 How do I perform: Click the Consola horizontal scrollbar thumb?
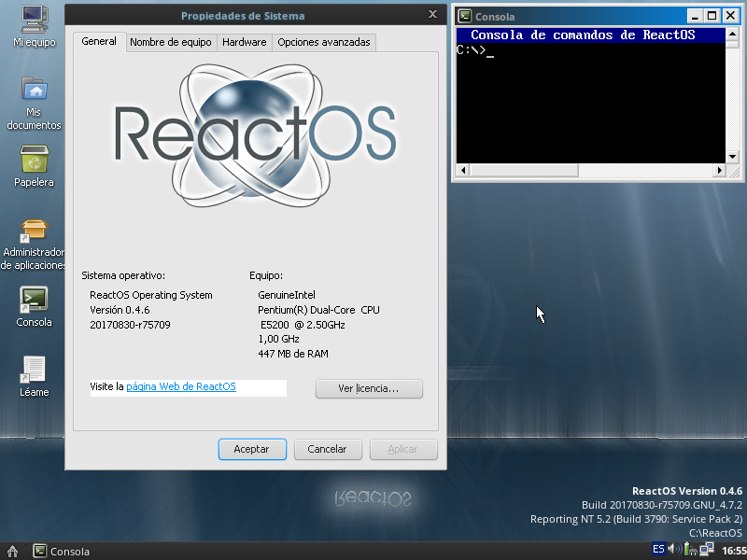coord(524,170)
